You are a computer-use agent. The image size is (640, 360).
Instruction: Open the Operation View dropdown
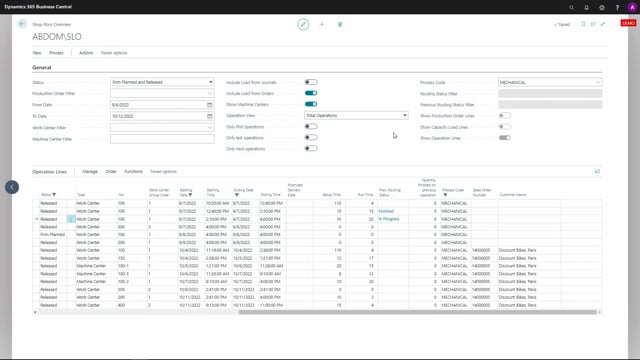[x=356, y=116]
